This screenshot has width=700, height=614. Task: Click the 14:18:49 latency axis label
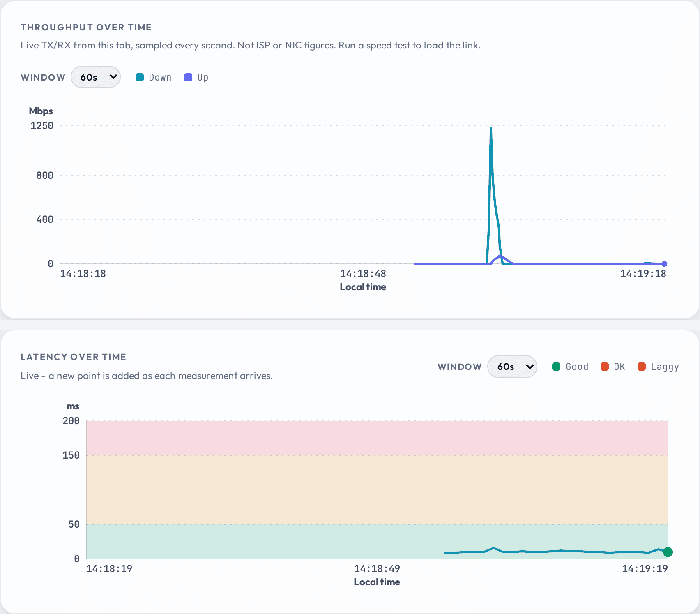[377, 569]
